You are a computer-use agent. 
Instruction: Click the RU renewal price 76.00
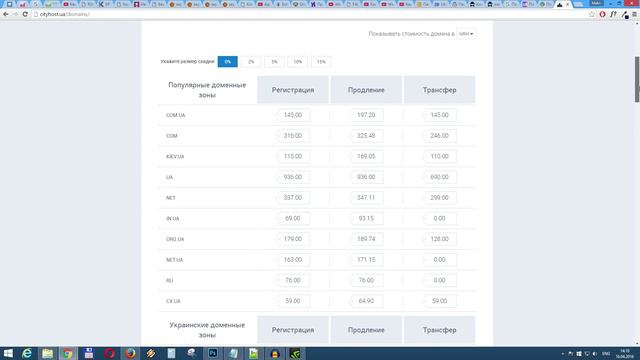366,280
